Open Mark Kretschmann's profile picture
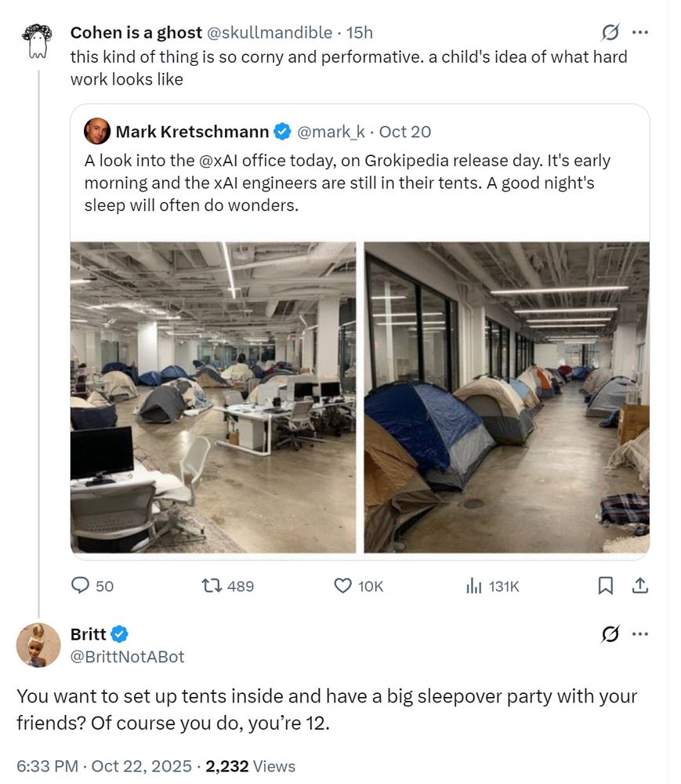The width and height of the screenshot is (681, 784). pos(96,132)
